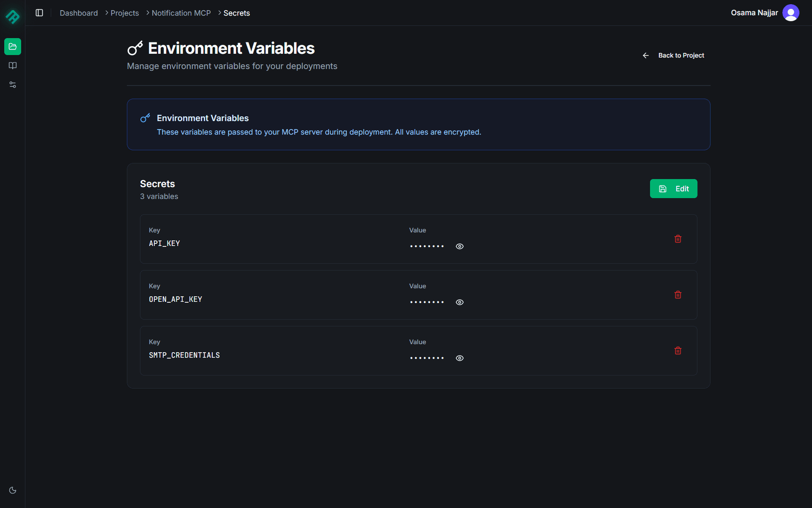Reveal the API_KEY value

click(x=460, y=246)
